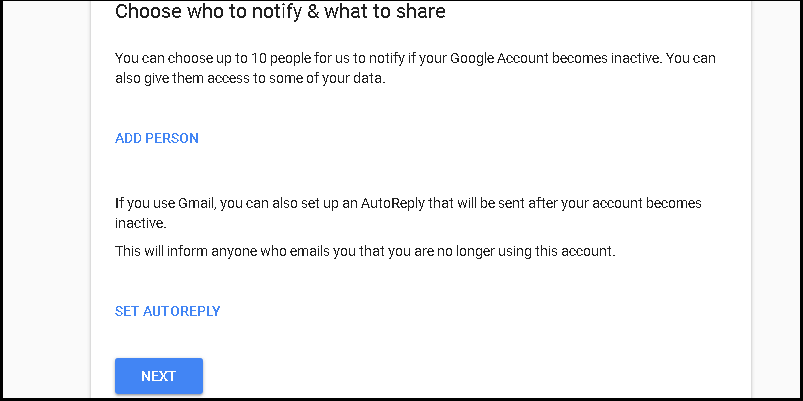Click "set up an" in Gmail paragraph
This screenshot has height=401, width=803.
point(337,203)
